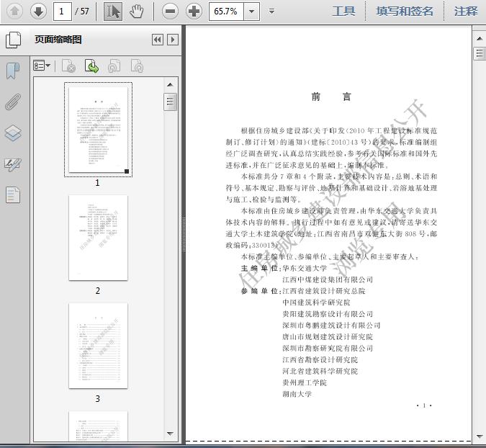Activate the text selection tool
The height and width of the screenshot is (448, 486).
pyautogui.click(x=112, y=11)
